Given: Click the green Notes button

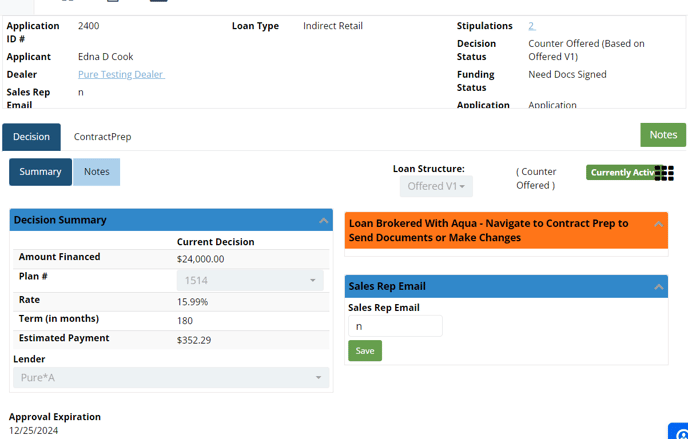Looking at the screenshot, I should [663, 135].
